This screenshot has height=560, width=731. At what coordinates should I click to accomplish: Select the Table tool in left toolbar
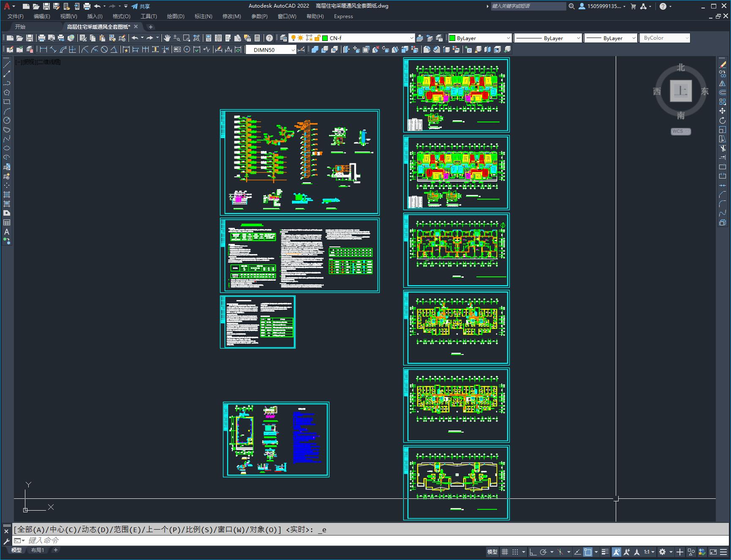coord(7,222)
